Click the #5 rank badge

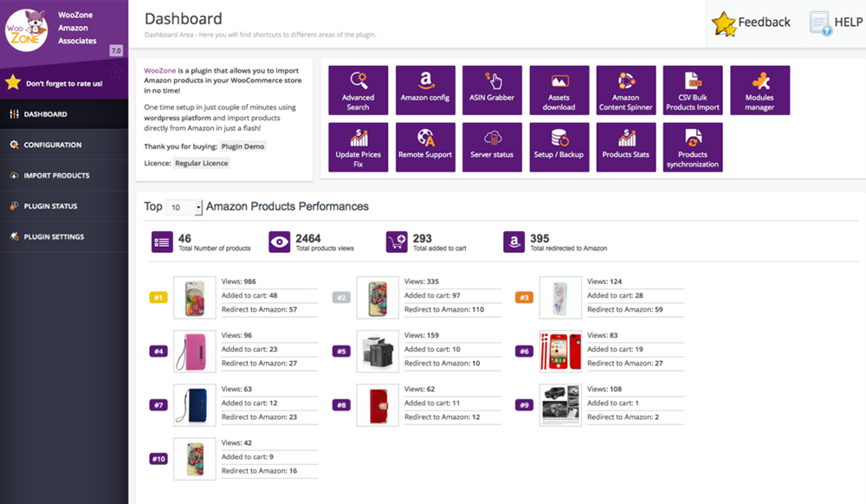[341, 351]
